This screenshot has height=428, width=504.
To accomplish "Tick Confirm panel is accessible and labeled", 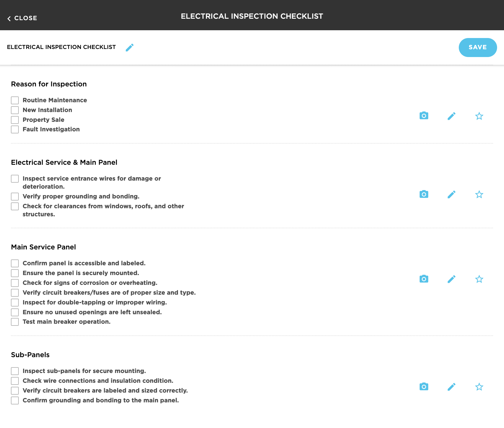I will [x=15, y=264].
